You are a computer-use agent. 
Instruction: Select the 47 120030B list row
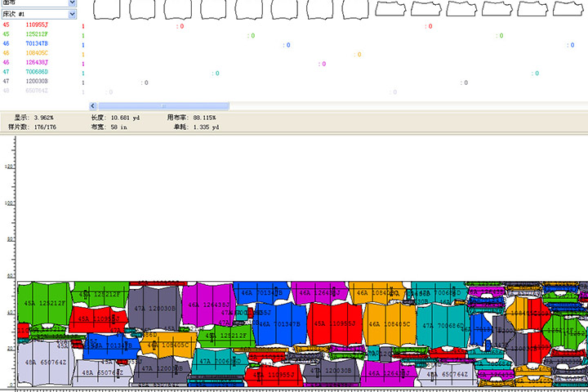point(38,82)
